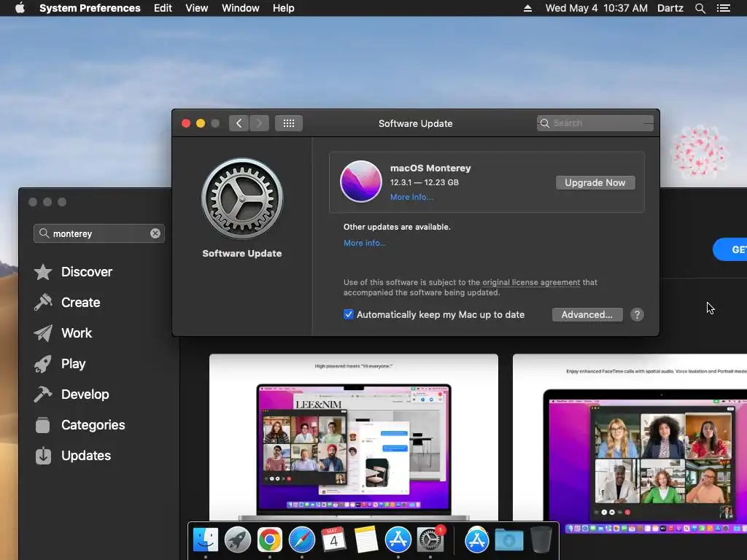Open the FaceTime screenshot preview
The image size is (747, 560).
[630, 444]
